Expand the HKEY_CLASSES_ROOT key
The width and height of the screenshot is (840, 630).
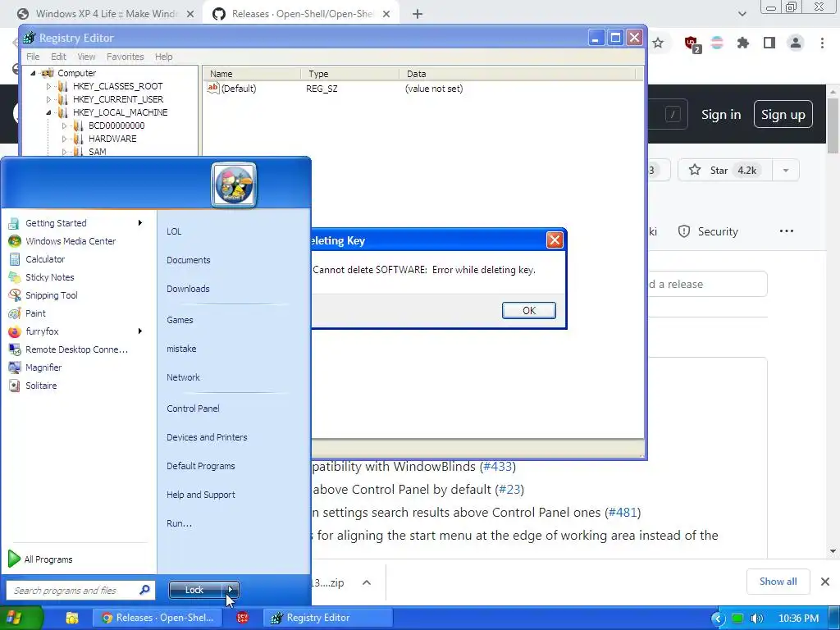48,86
